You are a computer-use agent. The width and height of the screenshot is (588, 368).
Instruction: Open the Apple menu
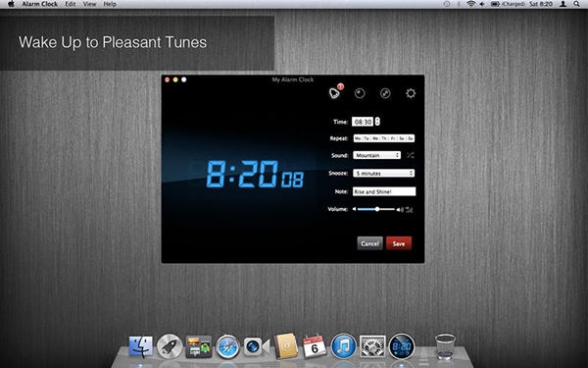pos(11,4)
